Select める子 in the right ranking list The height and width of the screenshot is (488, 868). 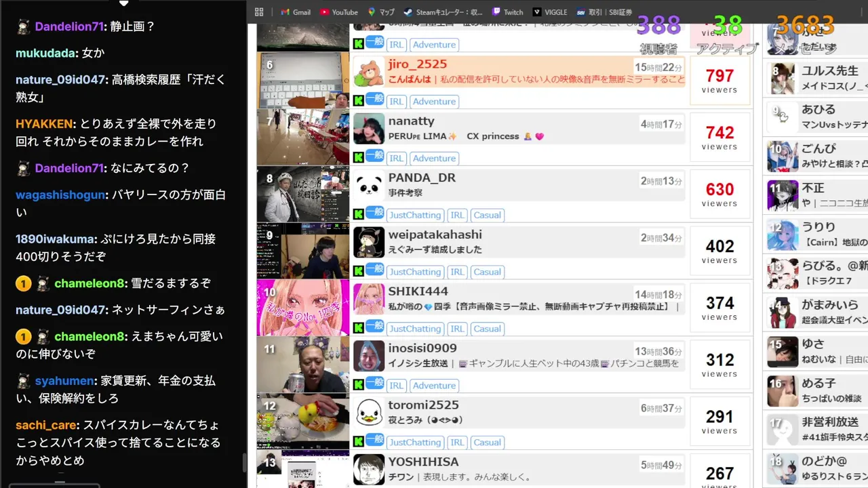click(818, 383)
